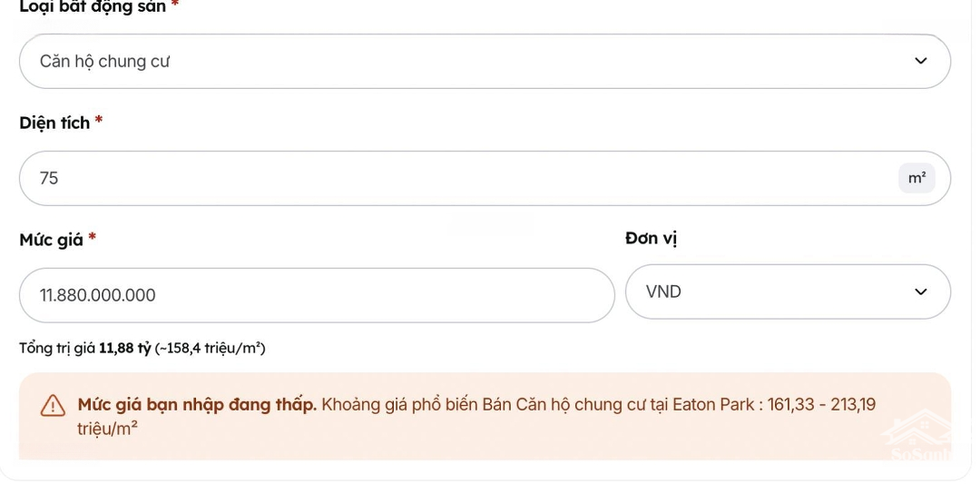Click the "Diện tích" field label
This screenshot has height=484, width=980.
click(x=54, y=123)
